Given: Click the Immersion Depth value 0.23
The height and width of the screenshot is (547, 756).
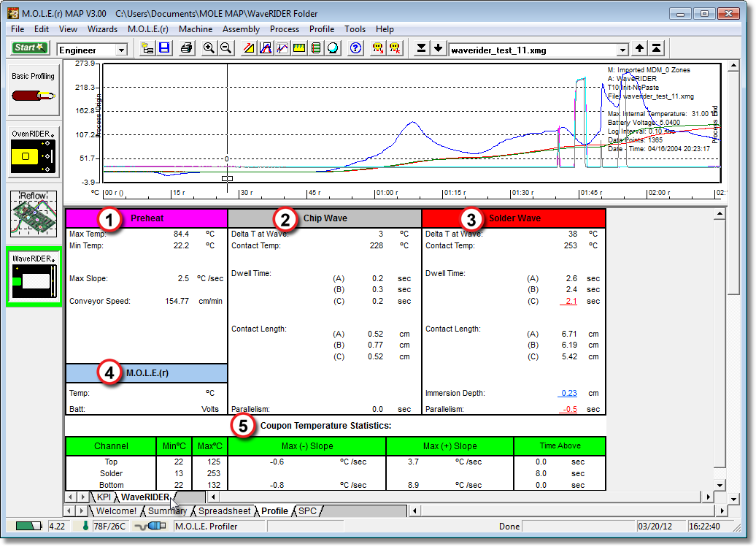Looking at the screenshot, I should tap(568, 393).
